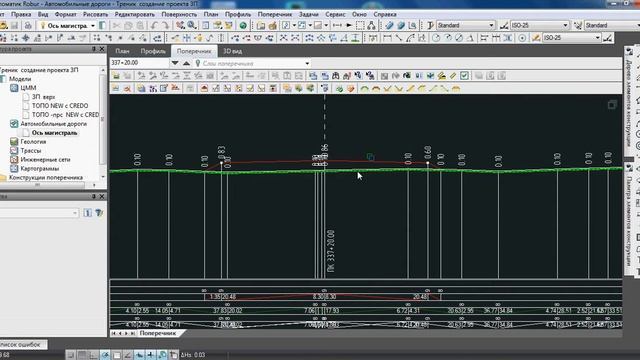The image size is (640, 360).
Task: Select the Трассы tree item
Action: (x=31, y=151)
